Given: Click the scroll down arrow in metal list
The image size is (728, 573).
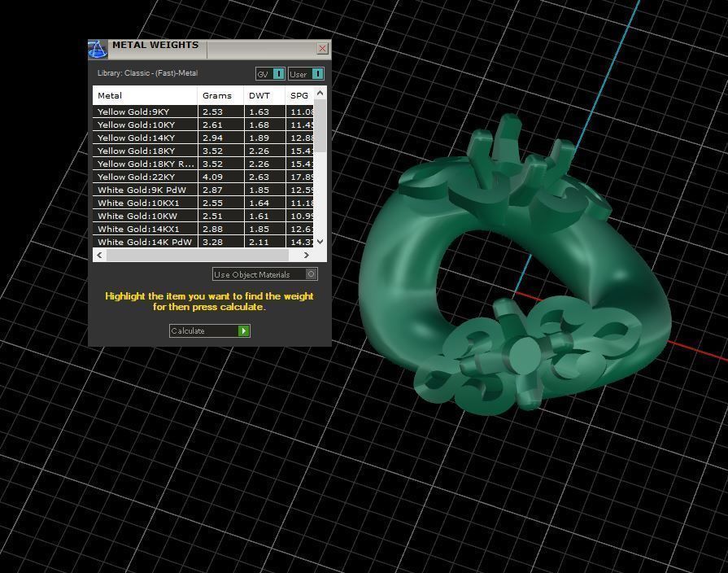Looking at the screenshot, I should 320,242.
